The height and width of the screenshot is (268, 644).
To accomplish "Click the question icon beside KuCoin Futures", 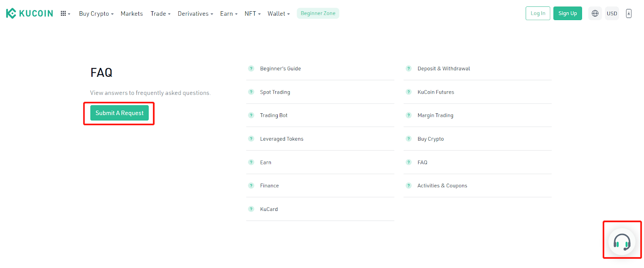I will (409, 92).
